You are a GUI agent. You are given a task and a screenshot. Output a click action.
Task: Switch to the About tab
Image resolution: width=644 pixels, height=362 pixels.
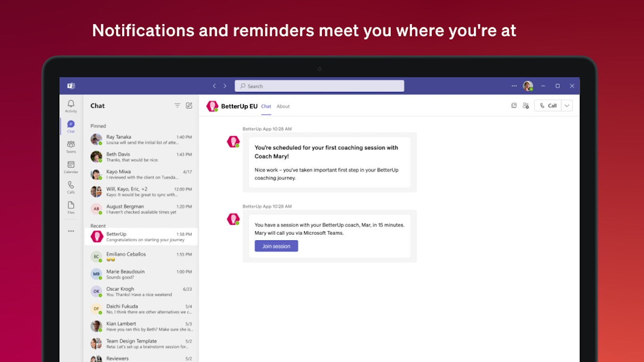(283, 107)
